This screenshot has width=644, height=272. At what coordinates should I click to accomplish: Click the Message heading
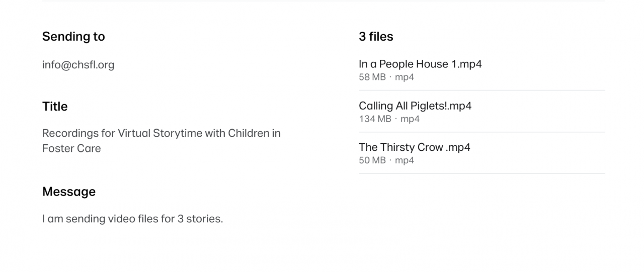click(x=69, y=192)
